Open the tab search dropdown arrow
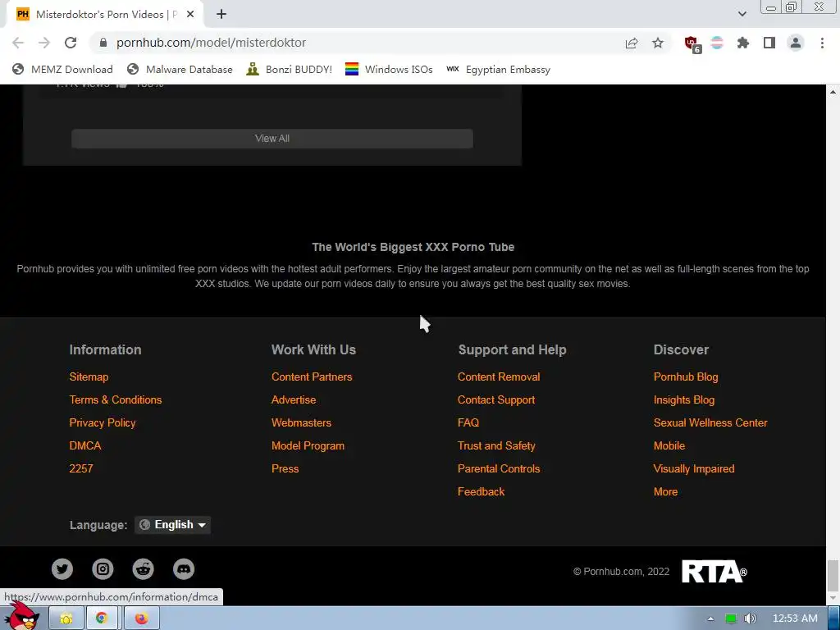This screenshot has height=630, width=840. pyautogui.click(x=742, y=15)
